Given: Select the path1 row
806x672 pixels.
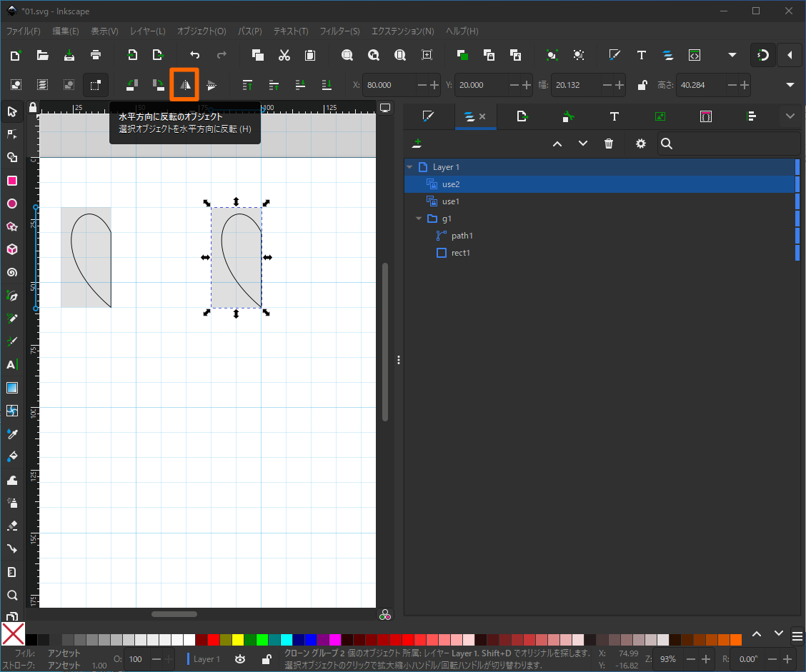Looking at the screenshot, I should [599, 236].
